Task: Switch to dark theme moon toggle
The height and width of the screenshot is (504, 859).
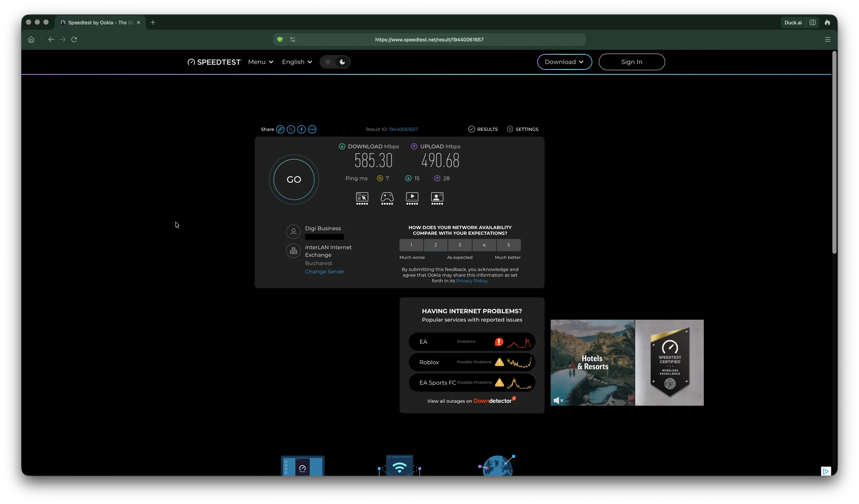Action: coord(342,62)
